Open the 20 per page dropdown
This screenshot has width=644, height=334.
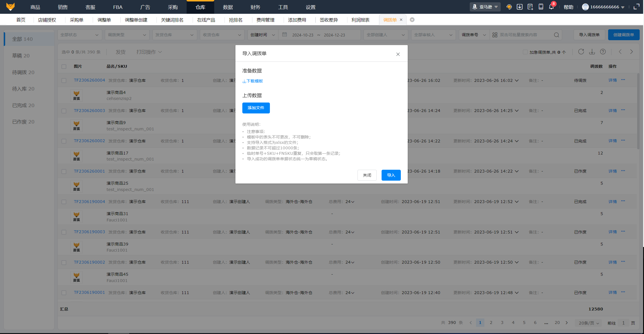[589, 323]
